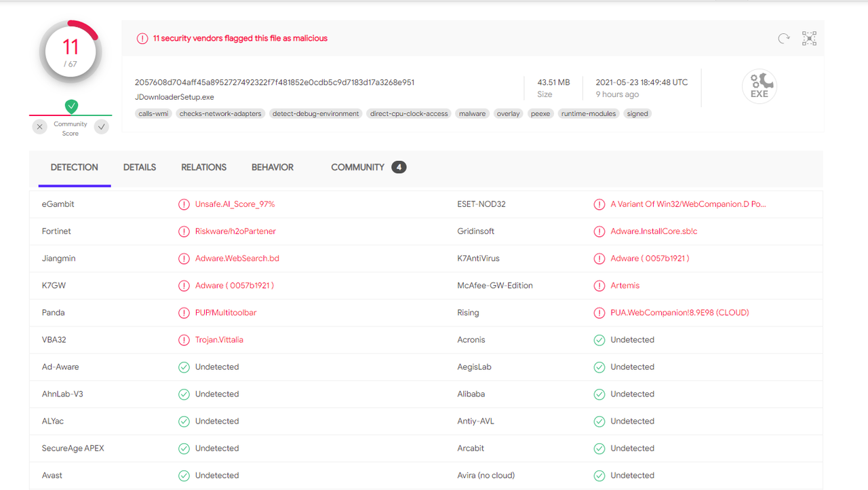Image resolution: width=868 pixels, height=490 pixels.
Task: Click the detect-debug-environment tag
Action: (316, 114)
